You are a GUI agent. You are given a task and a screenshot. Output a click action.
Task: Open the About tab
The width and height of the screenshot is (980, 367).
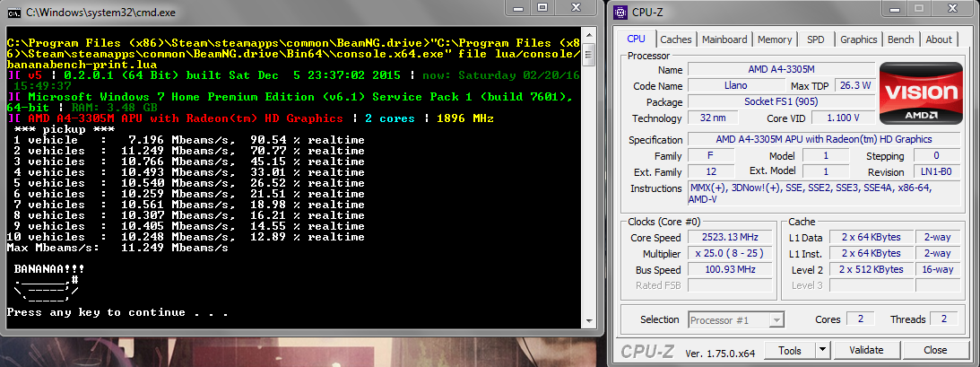pos(938,39)
